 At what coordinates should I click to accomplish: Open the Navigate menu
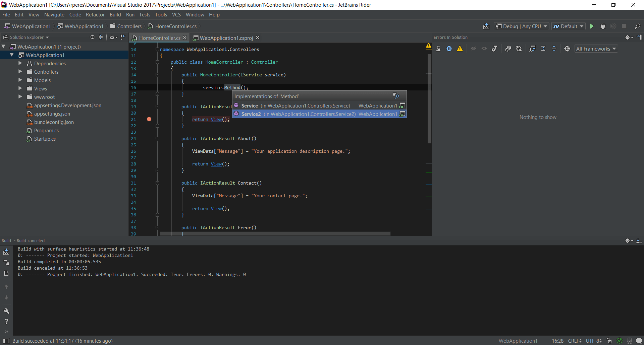pyautogui.click(x=54, y=15)
